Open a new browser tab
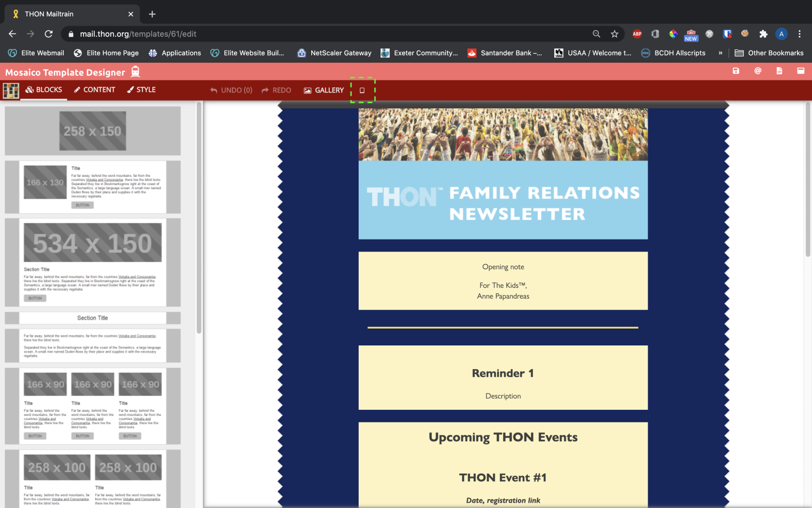This screenshot has height=508, width=812. pos(152,14)
